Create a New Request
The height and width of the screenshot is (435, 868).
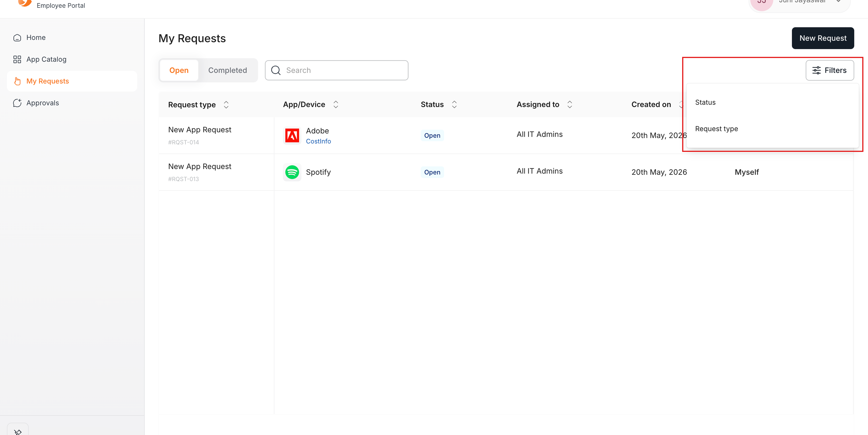click(x=823, y=38)
